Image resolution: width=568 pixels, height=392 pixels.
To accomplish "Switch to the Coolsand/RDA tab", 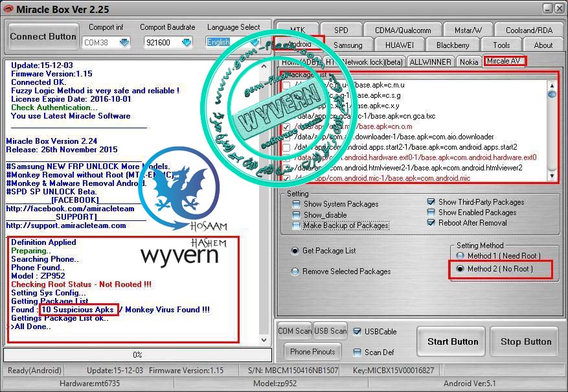I will [x=529, y=30].
